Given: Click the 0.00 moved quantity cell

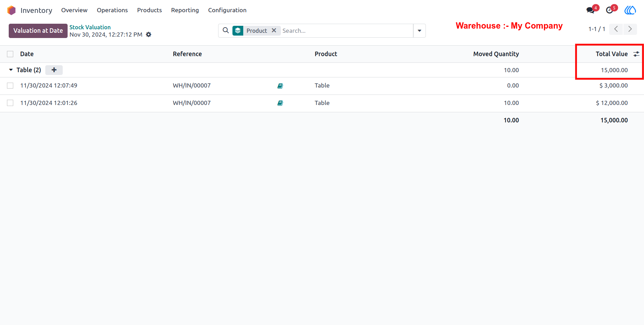Looking at the screenshot, I should point(513,85).
